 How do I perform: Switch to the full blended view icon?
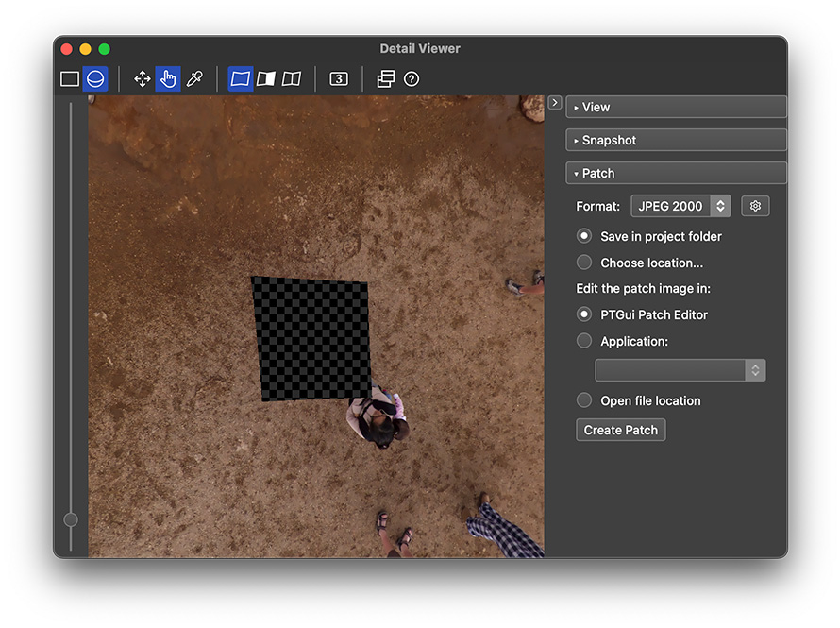[x=241, y=78]
